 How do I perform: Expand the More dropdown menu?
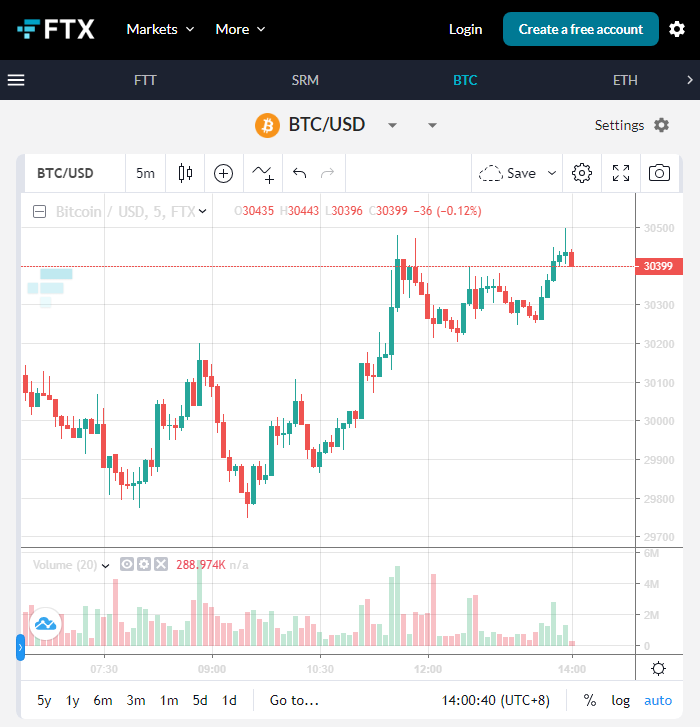pos(240,29)
